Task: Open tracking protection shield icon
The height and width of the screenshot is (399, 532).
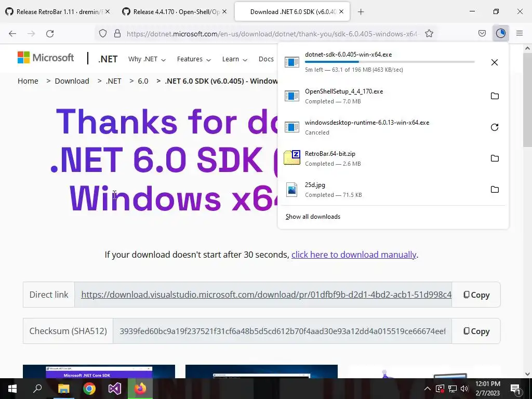Action: point(103,33)
